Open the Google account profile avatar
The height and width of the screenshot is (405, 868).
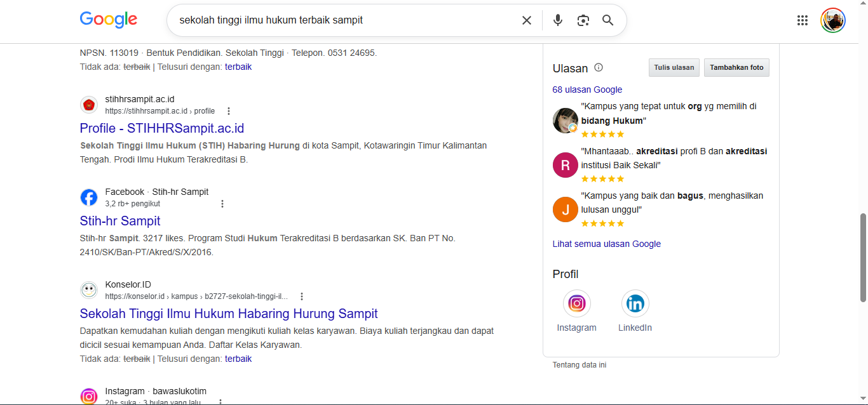click(x=833, y=20)
